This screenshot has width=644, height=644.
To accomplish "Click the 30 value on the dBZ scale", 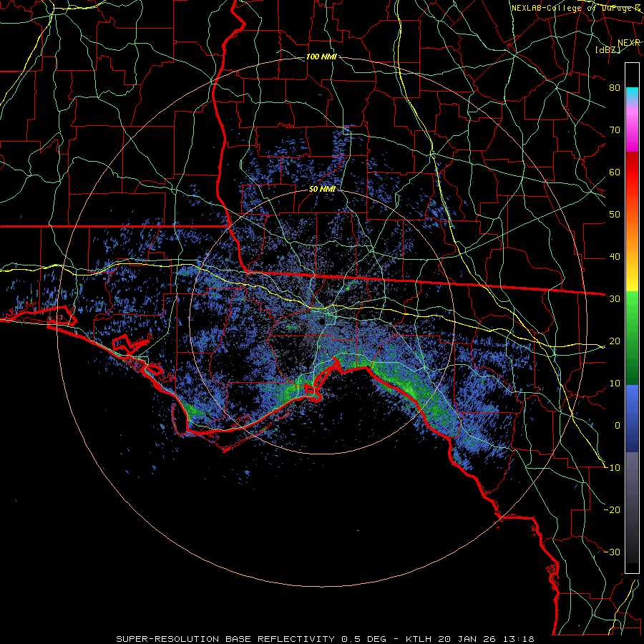I will (615, 299).
